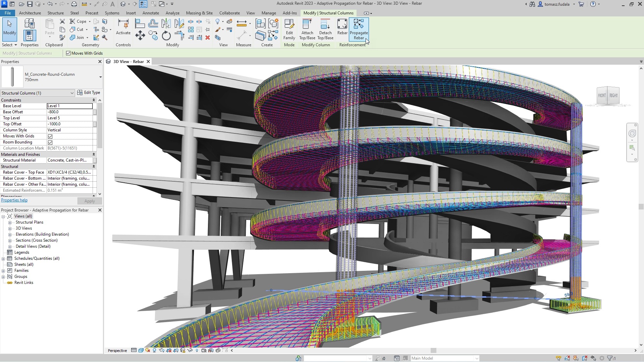Select the Rebar tool in Reinforcement panel
This screenshot has height=362, width=644.
342,29
